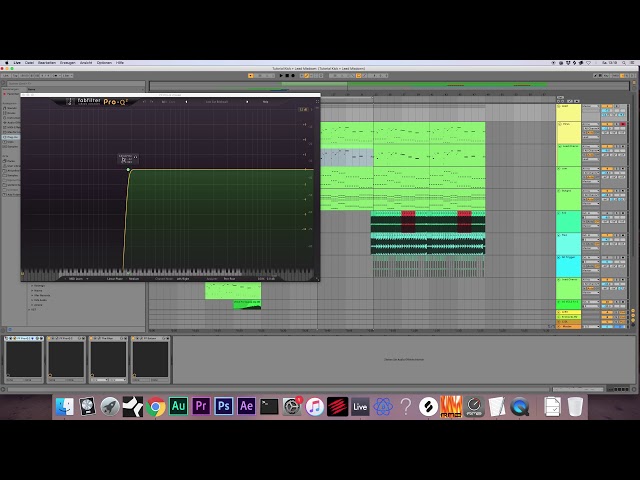Open the Optionen menu
Image resolution: width=640 pixels, height=480 pixels.
tap(104, 63)
